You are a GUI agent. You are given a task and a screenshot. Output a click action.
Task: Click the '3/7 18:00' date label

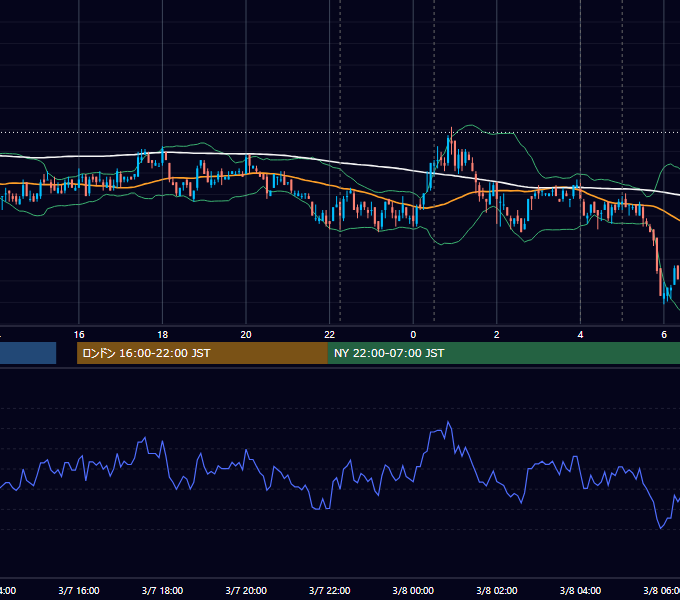[162, 591]
